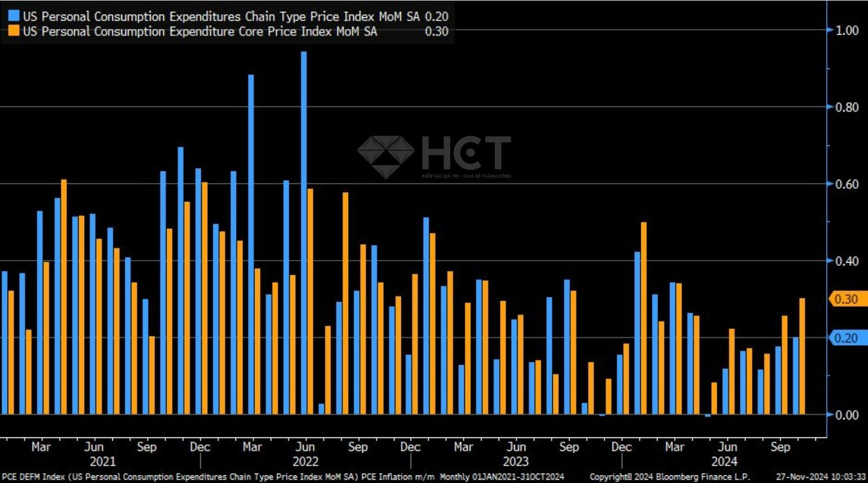Select the 2021 year label on time axis

[103, 461]
